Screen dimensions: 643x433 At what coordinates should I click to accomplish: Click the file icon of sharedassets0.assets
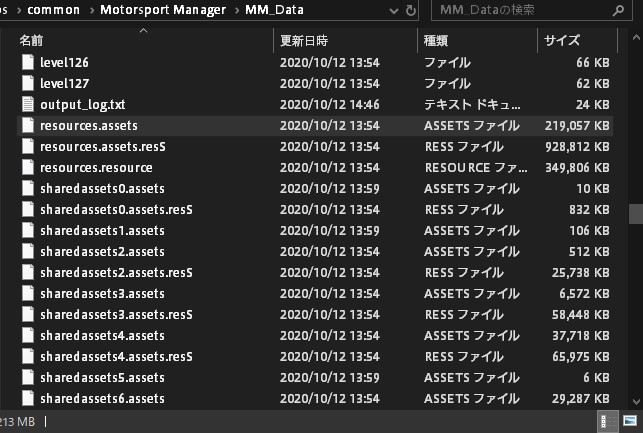28,188
